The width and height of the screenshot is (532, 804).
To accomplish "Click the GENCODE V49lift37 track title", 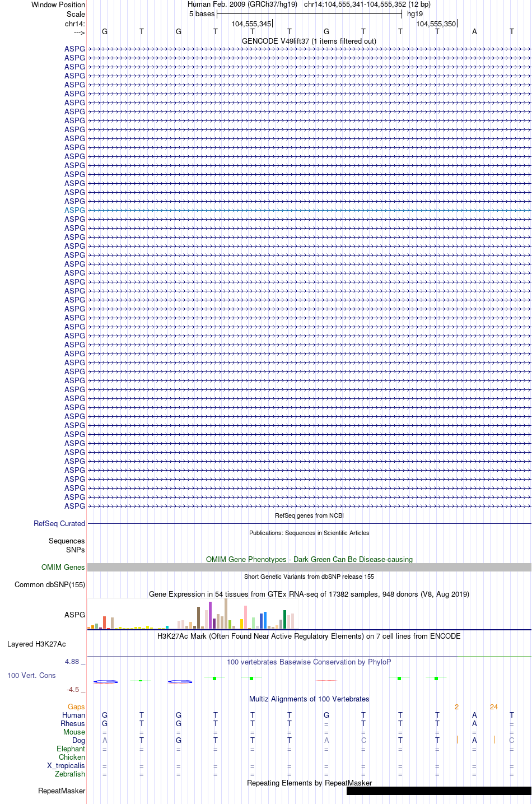I will pyautogui.click(x=309, y=41).
